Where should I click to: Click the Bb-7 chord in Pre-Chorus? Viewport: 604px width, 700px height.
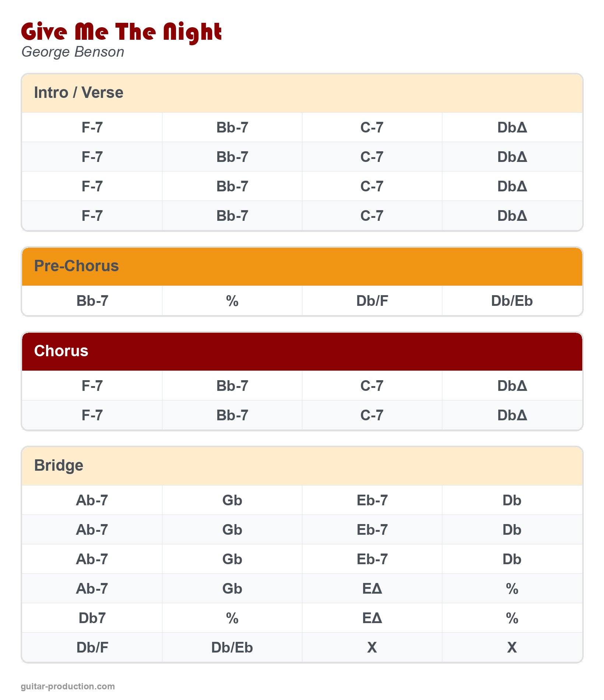pos(92,301)
